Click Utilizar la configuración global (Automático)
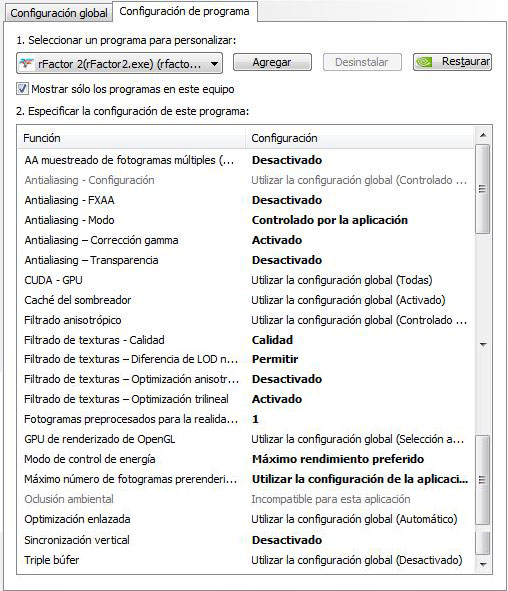 (354, 519)
